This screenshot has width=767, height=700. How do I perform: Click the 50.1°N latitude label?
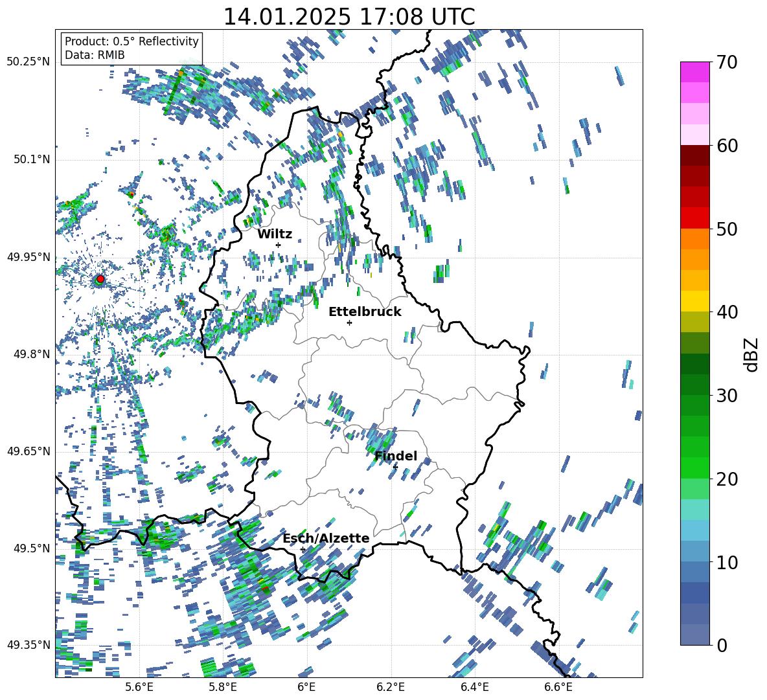tap(32, 159)
